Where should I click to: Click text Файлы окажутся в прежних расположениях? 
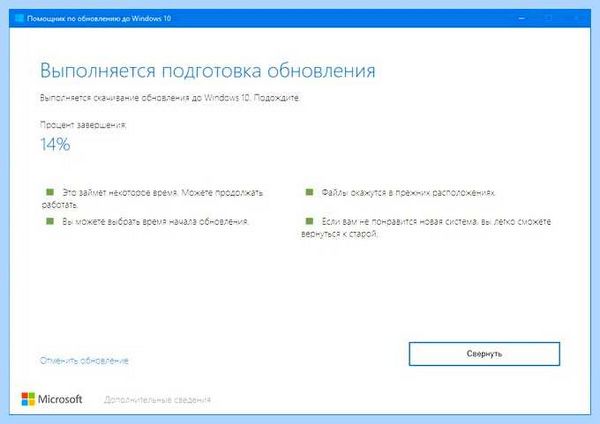coord(408,192)
